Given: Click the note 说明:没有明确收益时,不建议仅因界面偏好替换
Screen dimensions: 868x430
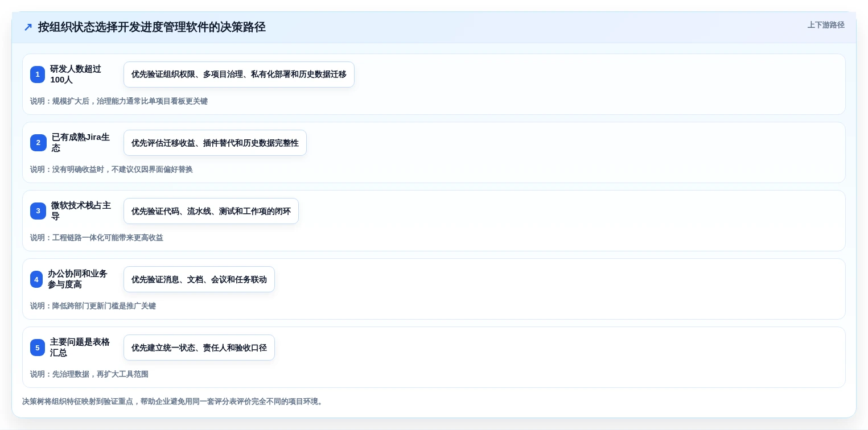Looking at the screenshot, I should [x=112, y=169].
